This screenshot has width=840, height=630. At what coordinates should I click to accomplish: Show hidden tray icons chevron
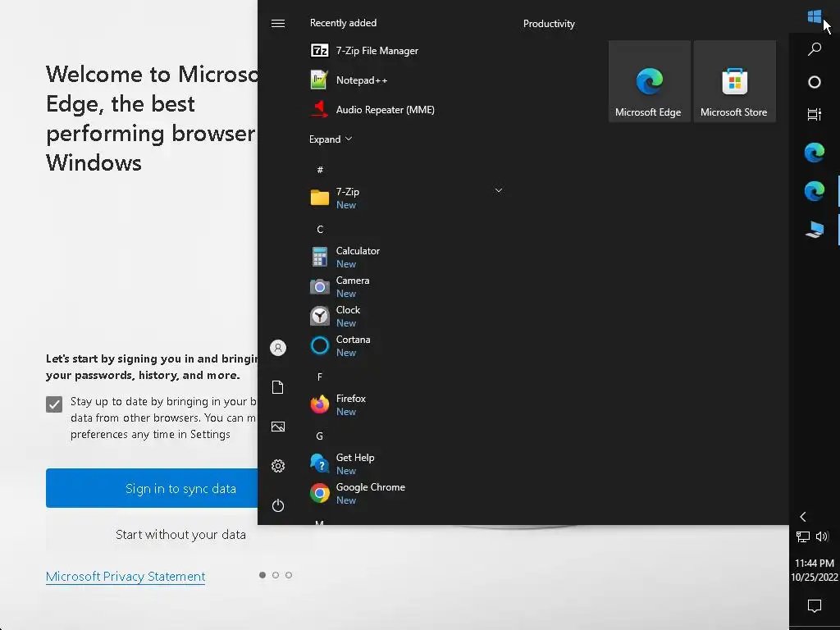[x=802, y=517]
